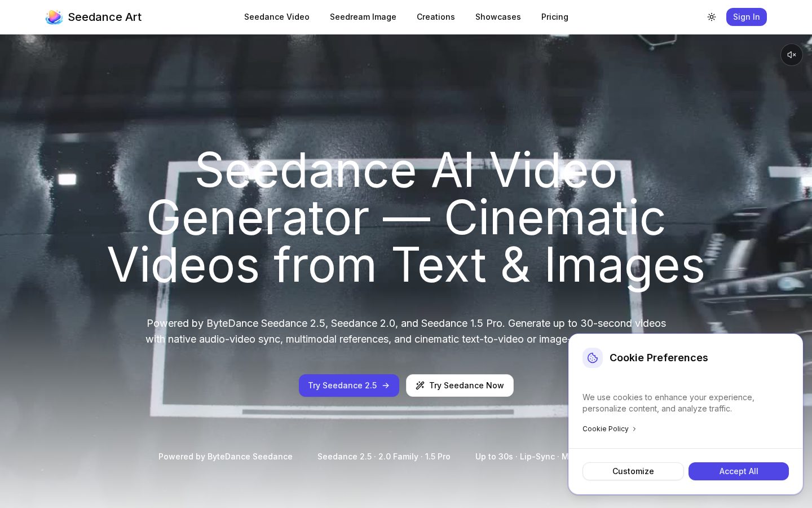Viewport: 812px width, 508px height.
Task: Click the arrow icon in Try Seedance 2.5
Action: point(386,386)
